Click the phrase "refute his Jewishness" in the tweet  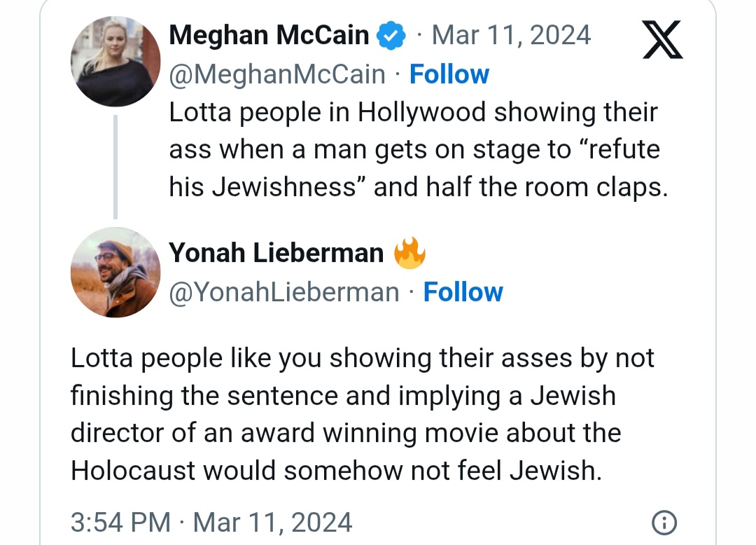pos(414,168)
